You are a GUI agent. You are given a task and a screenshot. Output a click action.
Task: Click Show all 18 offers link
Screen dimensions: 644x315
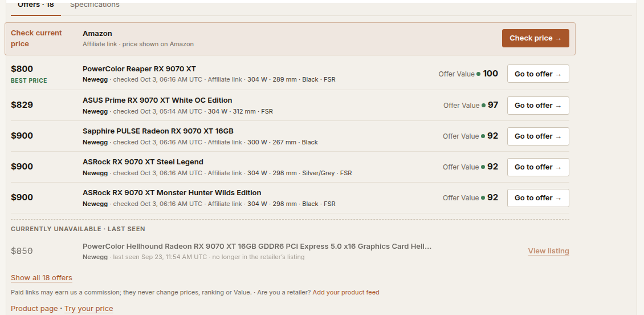tap(42, 277)
